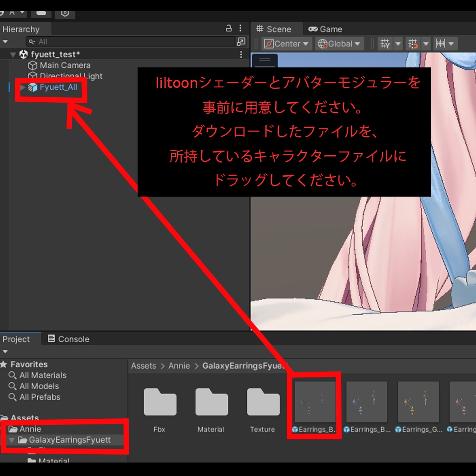Open grid visibility dropdown arrow
Screen dimensions: 476x476
(x=398, y=44)
